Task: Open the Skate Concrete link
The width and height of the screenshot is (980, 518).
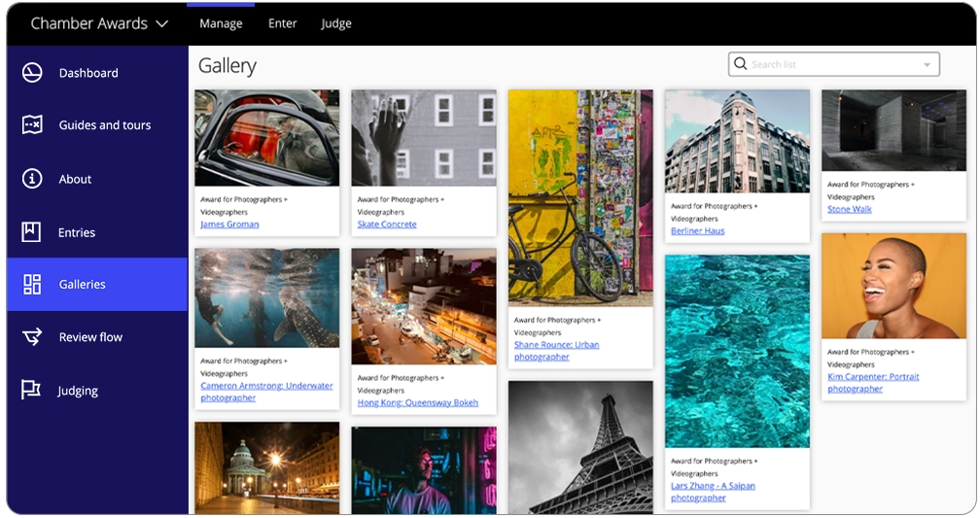Action: (387, 224)
